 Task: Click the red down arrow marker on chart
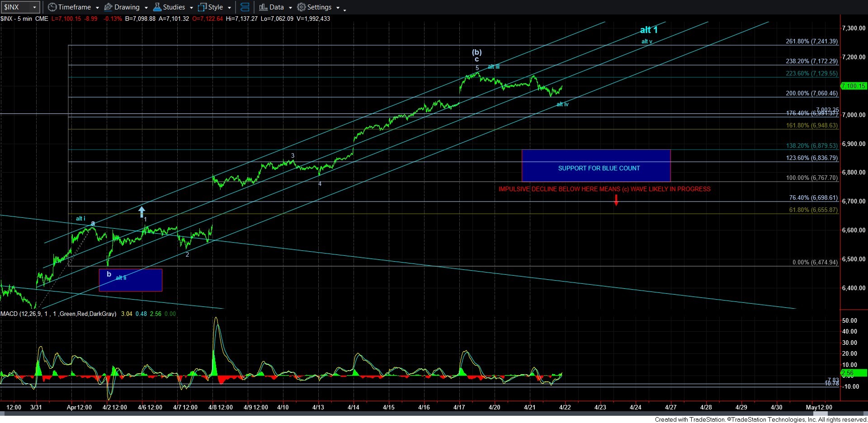point(616,200)
